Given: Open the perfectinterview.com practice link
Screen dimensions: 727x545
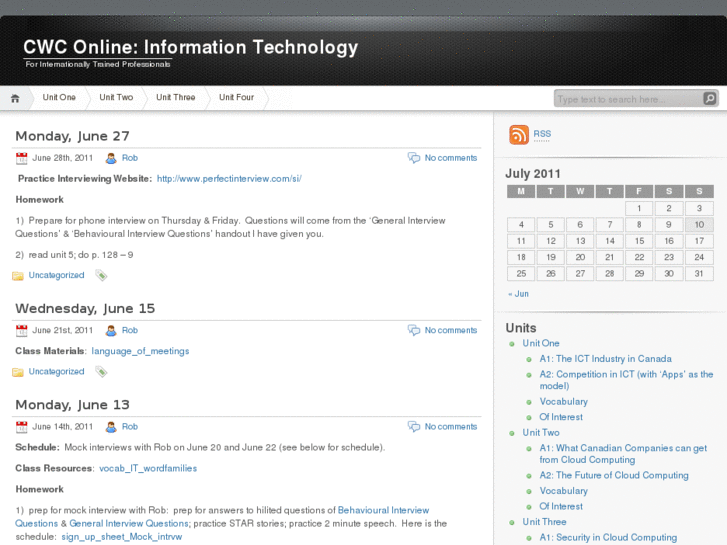Looking at the screenshot, I should point(229,179).
